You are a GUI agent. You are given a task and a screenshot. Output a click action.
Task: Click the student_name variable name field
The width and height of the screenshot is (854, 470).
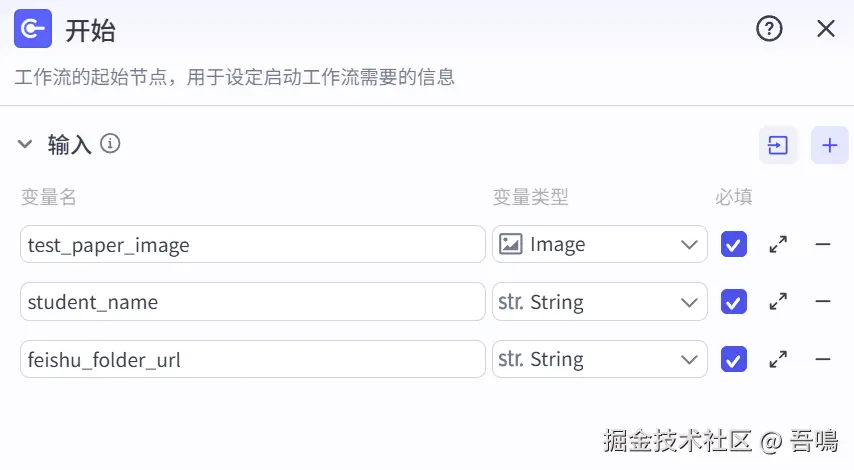click(x=252, y=301)
